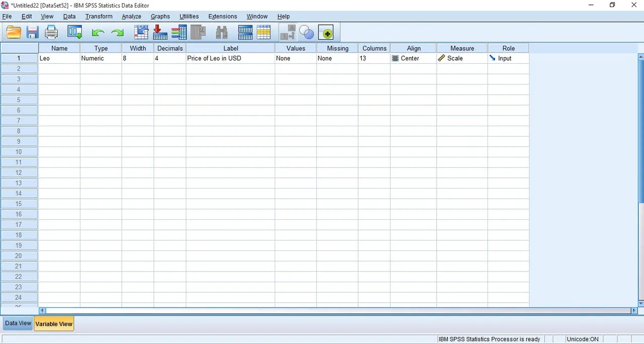Viewport: 644px width, 344px height.
Task: Click the vertical scrollbar up arrow
Action: (641, 56)
